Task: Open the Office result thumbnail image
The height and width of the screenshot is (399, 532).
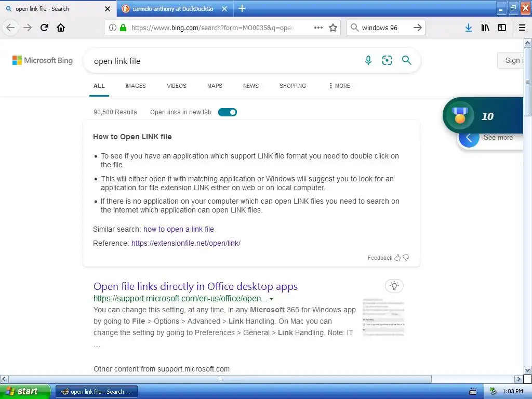Action: tap(383, 317)
